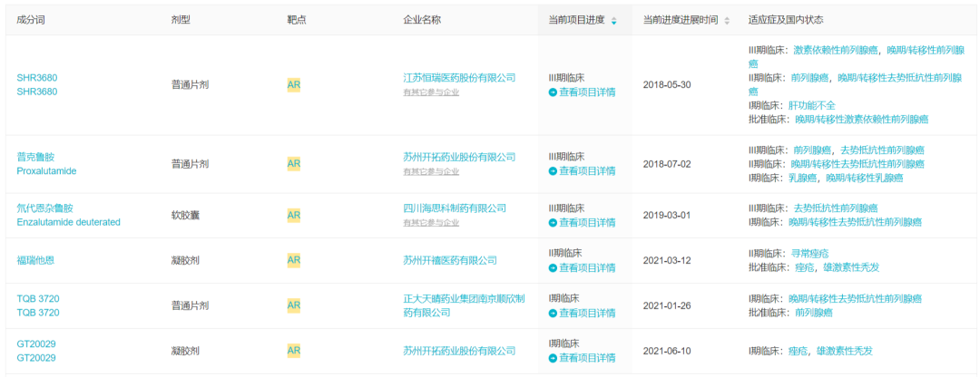980x377 pixels.
Task: Click 查看项目详情 icon in SHR3680 row
Action: (553, 92)
